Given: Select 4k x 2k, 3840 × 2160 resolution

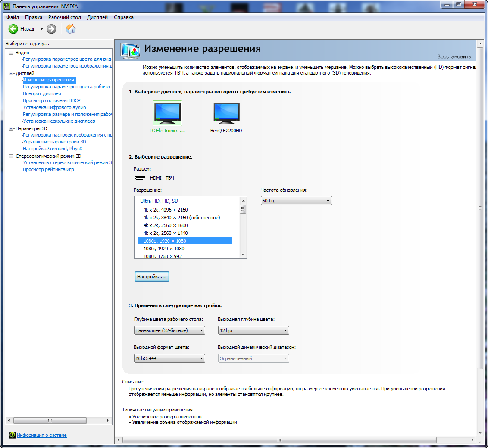Looking at the screenshot, I should point(181,218).
